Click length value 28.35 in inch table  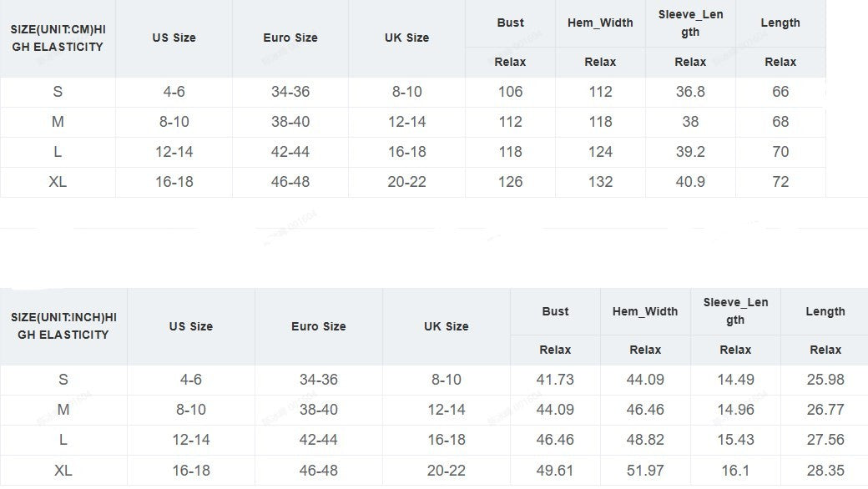coord(825,471)
